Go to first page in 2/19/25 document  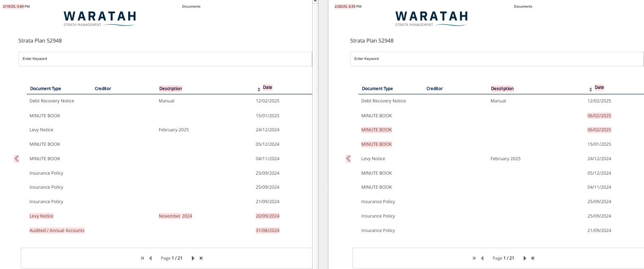pos(142,258)
